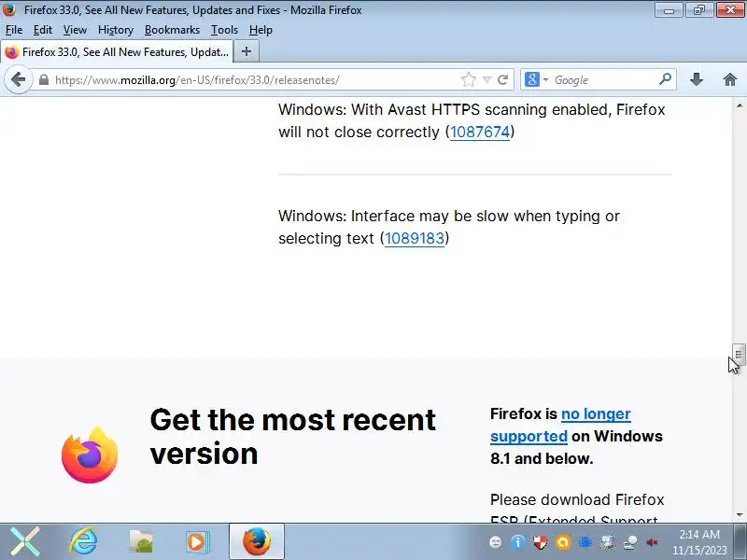Image resolution: width=747 pixels, height=560 pixels.
Task: Open bug link 1089183
Action: point(415,238)
